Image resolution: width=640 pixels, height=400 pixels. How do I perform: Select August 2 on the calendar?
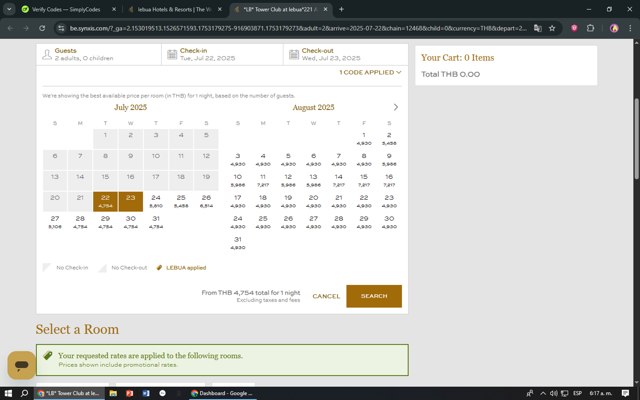pyautogui.click(x=389, y=139)
